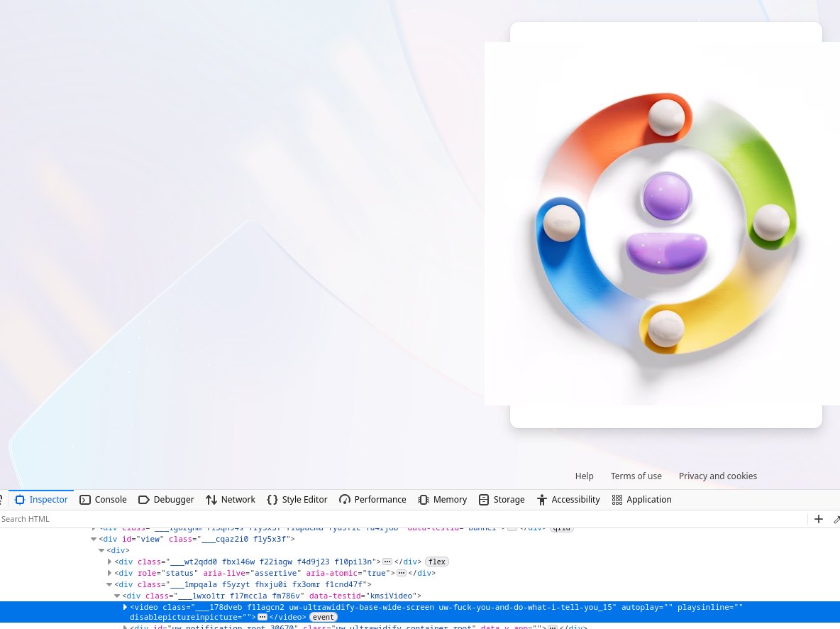Select the kmsiVideo data-testid text
840x629 pixels.
pyautogui.click(x=364, y=596)
